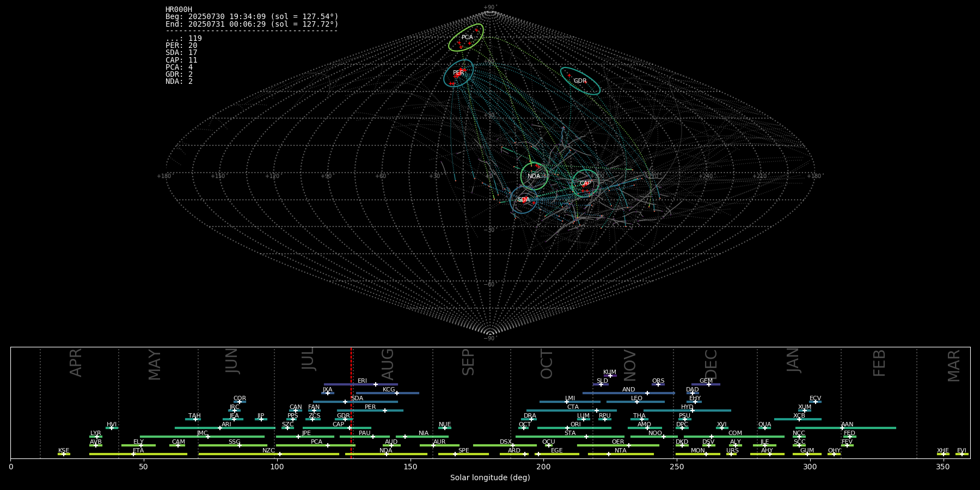This screenshot has width=980, height=490.
Task: Click the ECV shower bar in timeline
Action: 815,402
